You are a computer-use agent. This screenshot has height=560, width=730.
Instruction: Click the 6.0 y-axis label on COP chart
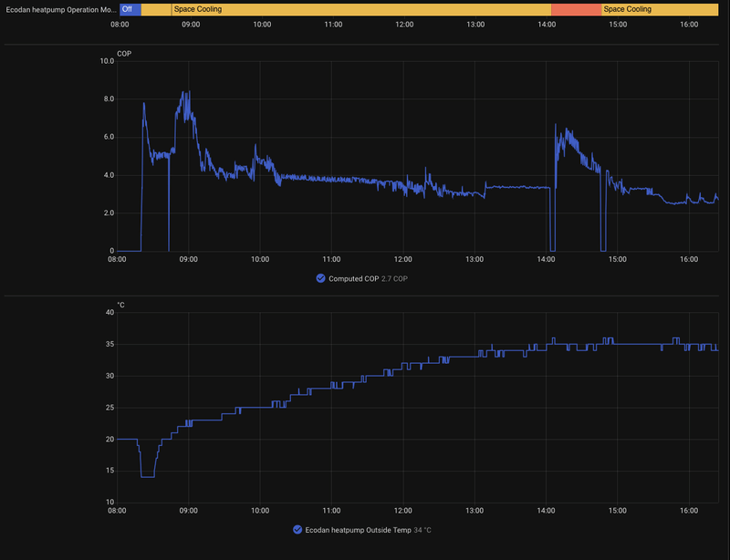click(109, 138)
